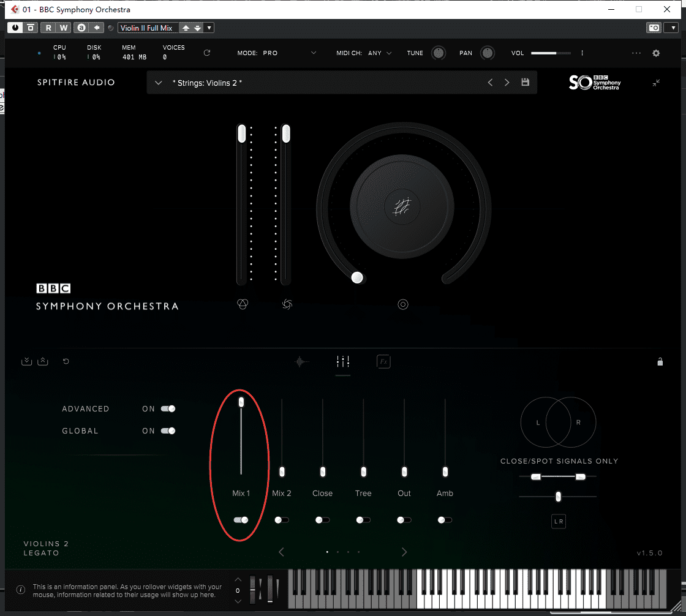Click the FX tab icon

click(383, 362)
